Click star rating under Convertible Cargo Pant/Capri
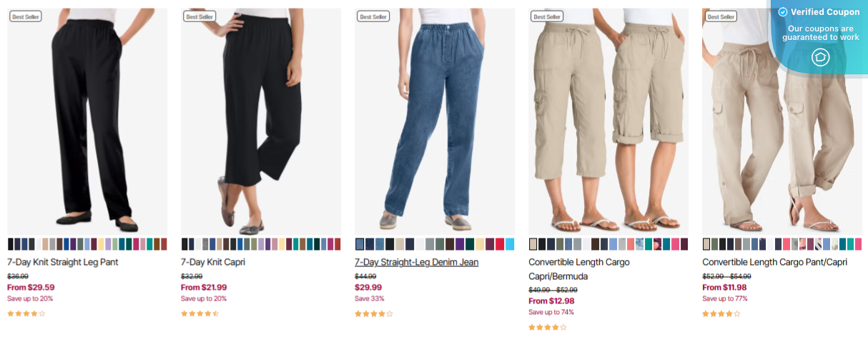 721,313
